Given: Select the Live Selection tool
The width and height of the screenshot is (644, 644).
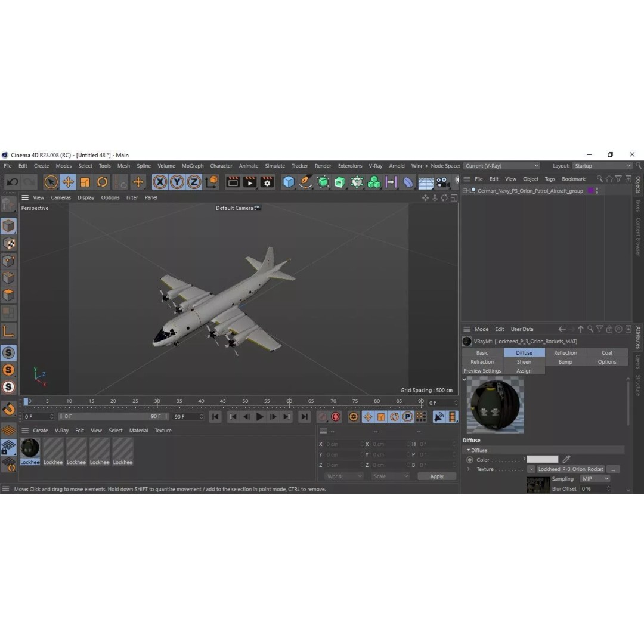Looking at the screenshot, I should point(51,182).
